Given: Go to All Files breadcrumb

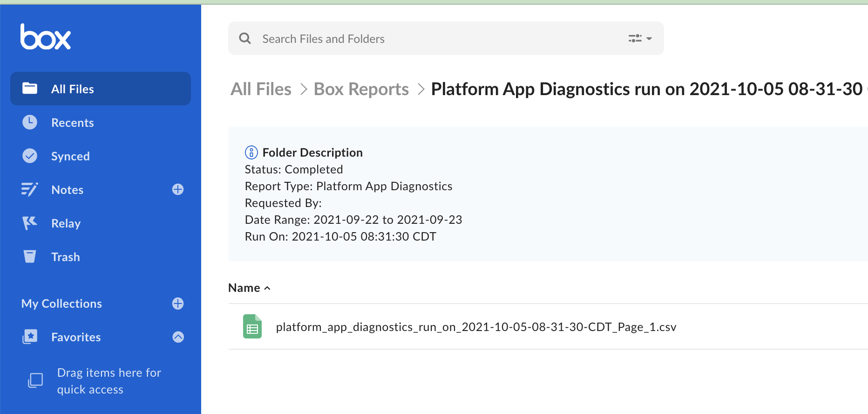Looking at the screenshot, I should 261,89.
